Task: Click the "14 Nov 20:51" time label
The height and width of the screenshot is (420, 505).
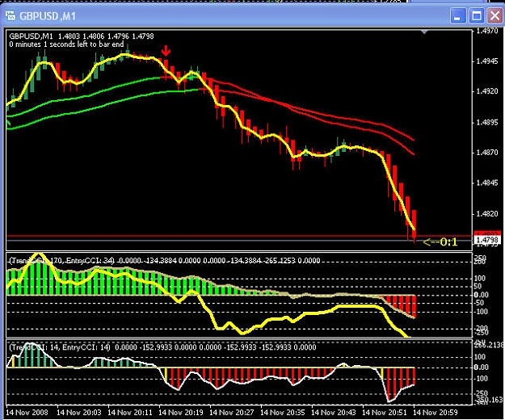Action: pos(385,412)
